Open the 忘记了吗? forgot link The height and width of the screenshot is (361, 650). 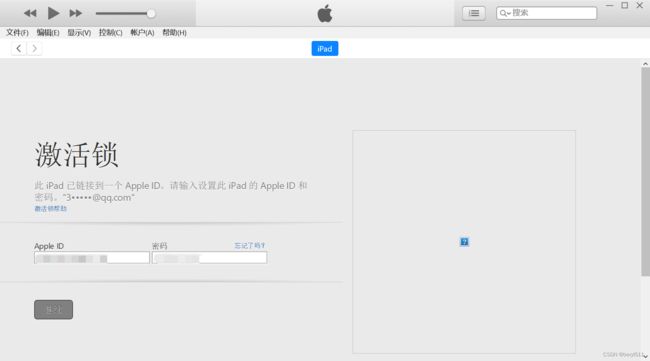click(250, 246)
